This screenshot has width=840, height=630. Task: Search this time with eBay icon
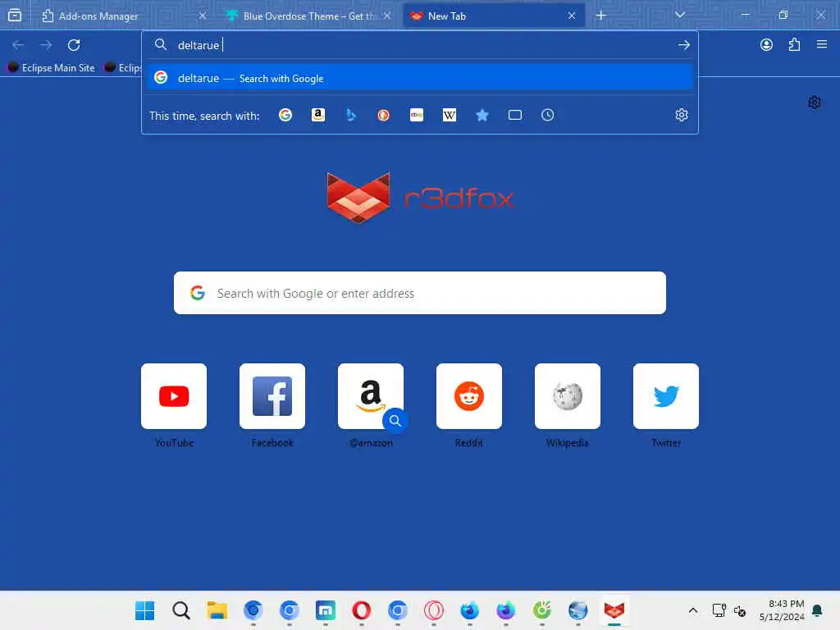(x=417, y=115)
